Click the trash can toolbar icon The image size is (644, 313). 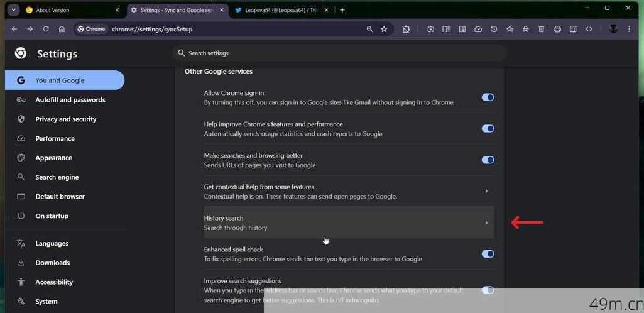click(542, 29)
